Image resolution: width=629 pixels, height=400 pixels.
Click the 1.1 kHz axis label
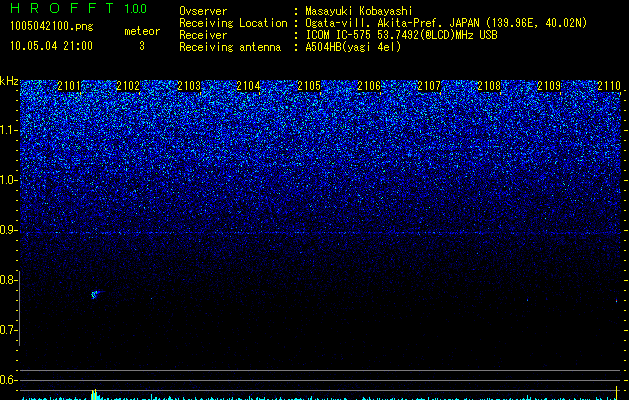point(8,130)
